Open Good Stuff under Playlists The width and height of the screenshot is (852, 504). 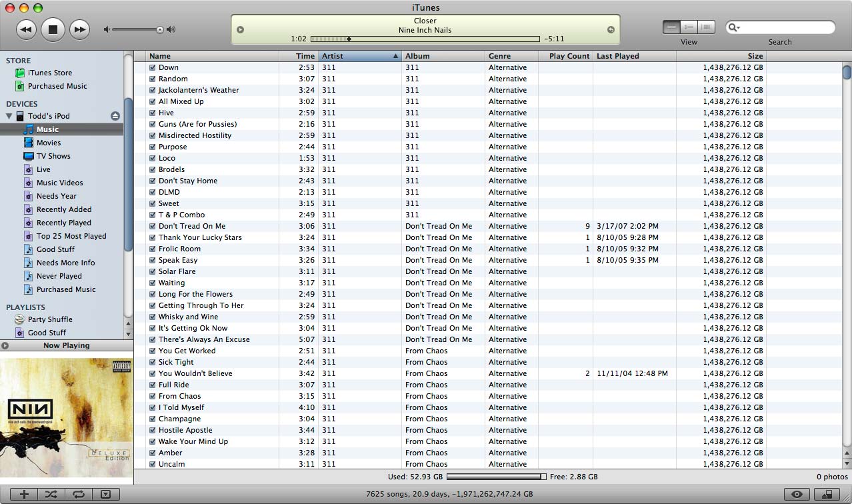tap(47, 333)
